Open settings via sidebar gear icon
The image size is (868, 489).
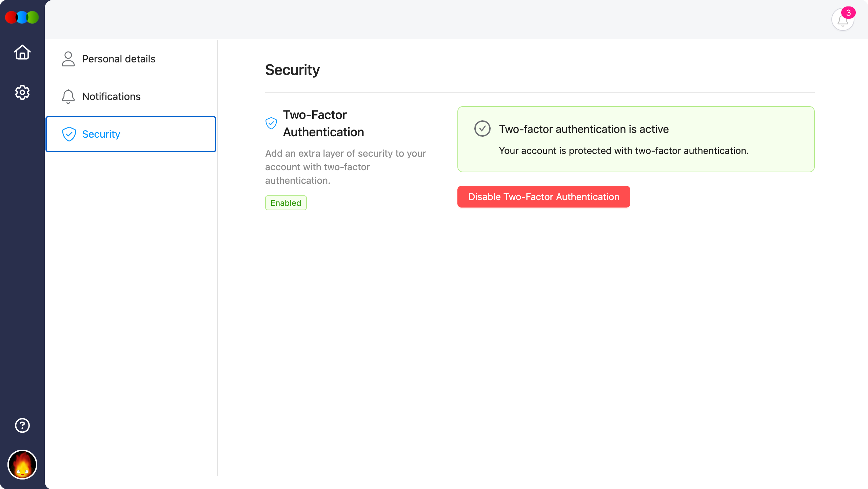click(x=22, y=92)
